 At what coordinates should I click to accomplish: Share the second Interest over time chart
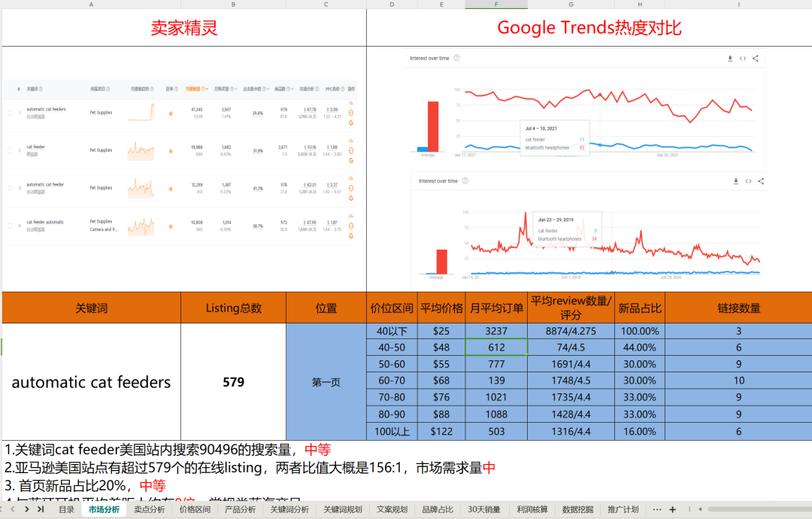[762, 181]
